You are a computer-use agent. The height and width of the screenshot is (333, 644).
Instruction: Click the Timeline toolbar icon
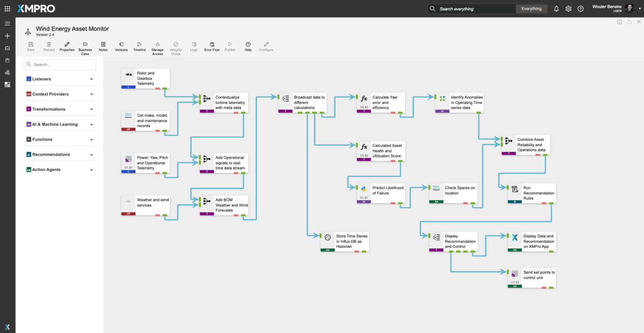140,46
